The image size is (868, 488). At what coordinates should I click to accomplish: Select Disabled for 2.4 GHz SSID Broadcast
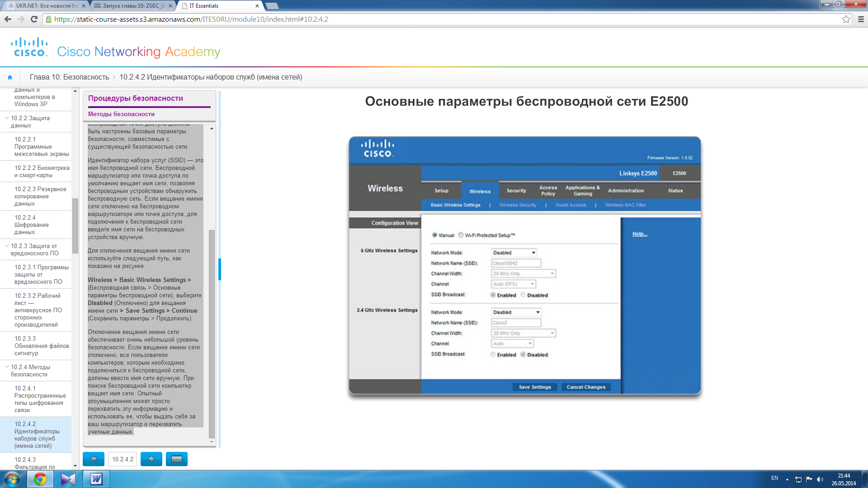(523, 355)
